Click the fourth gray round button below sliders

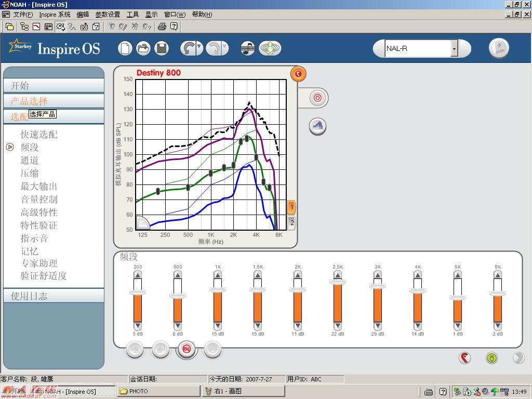click(212, 349)
